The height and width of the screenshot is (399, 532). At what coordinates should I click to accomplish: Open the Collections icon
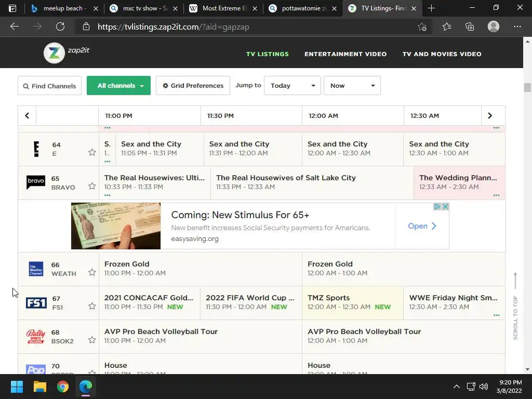click(470, 26)
